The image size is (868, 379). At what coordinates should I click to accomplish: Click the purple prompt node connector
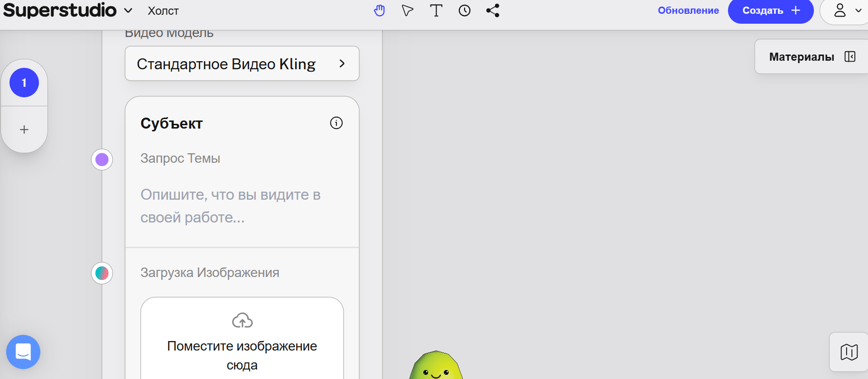click(x=102, y=159)
